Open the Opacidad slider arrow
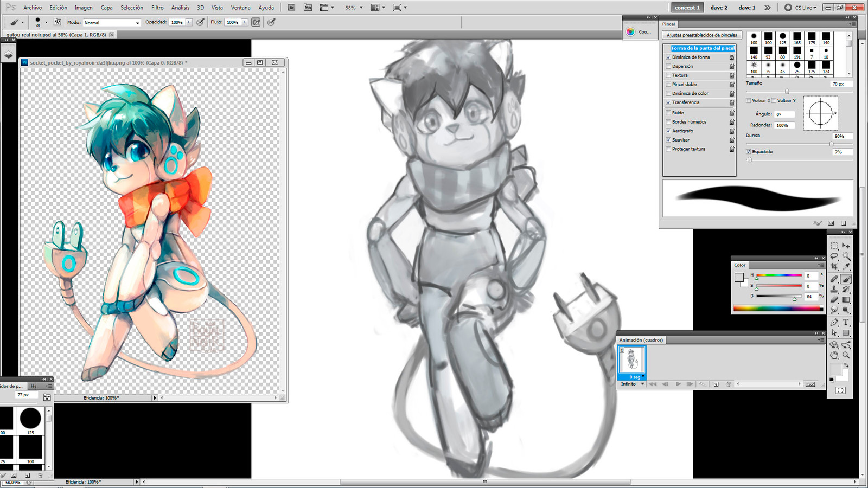Screen dimensions: 868x488 coord(189,22)
